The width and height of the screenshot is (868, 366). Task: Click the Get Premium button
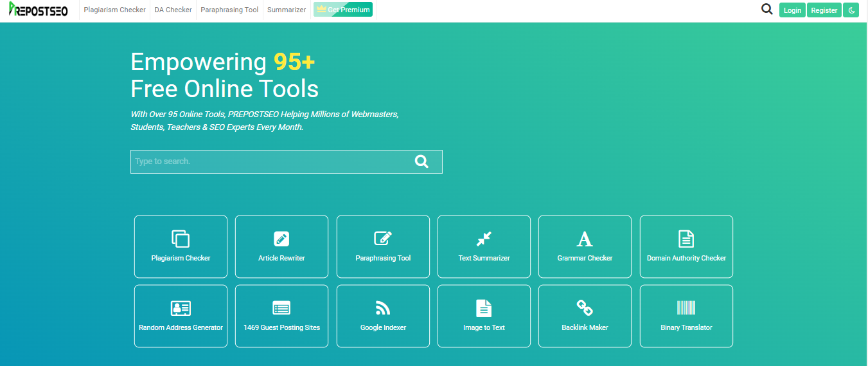click(342, 10)
